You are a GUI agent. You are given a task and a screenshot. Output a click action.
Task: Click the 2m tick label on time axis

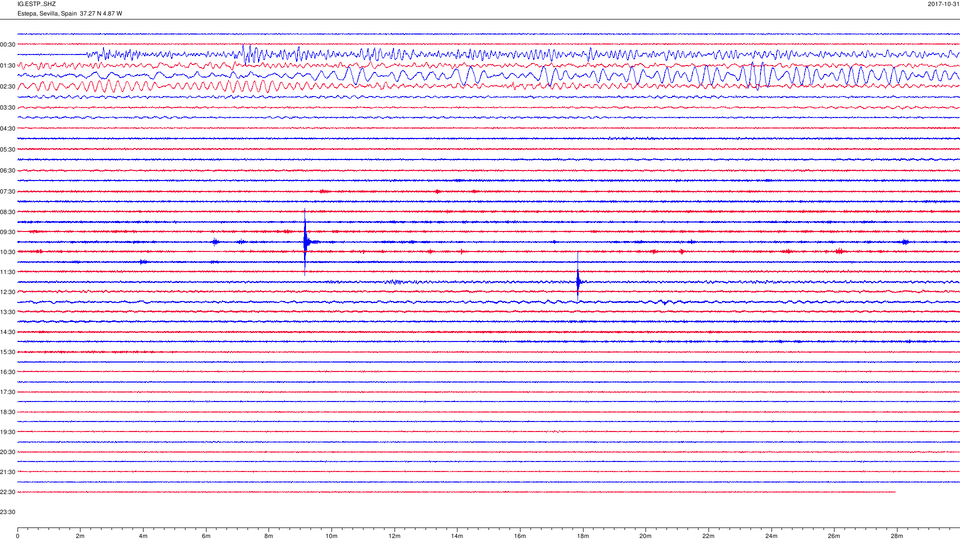click(x=80, y=536)
